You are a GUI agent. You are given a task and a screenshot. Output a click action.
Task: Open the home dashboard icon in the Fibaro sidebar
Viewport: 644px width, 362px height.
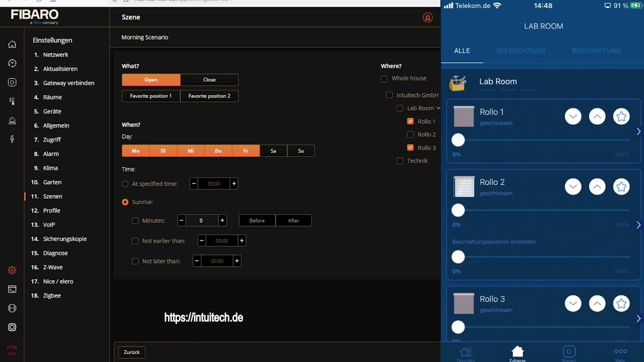coord(12,44)
